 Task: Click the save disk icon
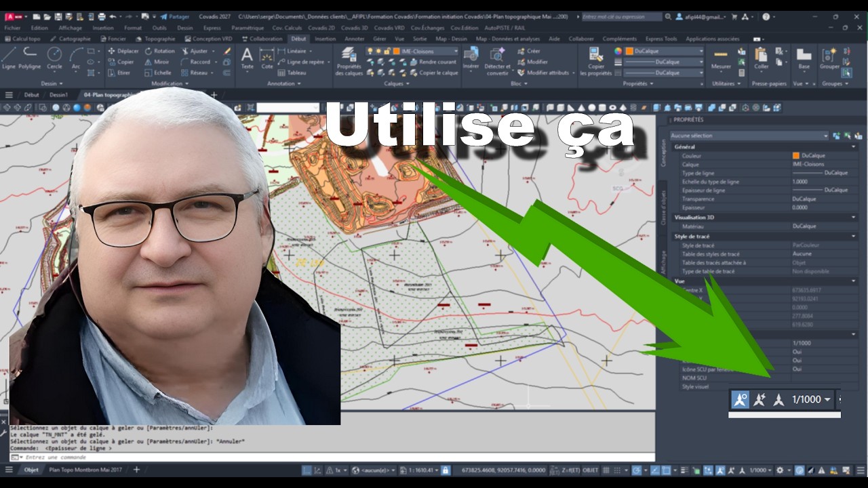tap(58, 16)
